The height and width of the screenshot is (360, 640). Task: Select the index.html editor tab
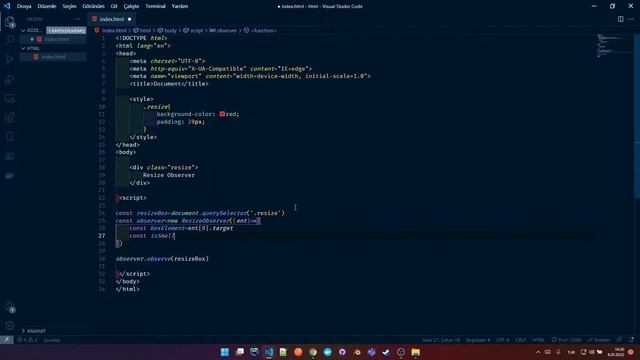point(111,19)
